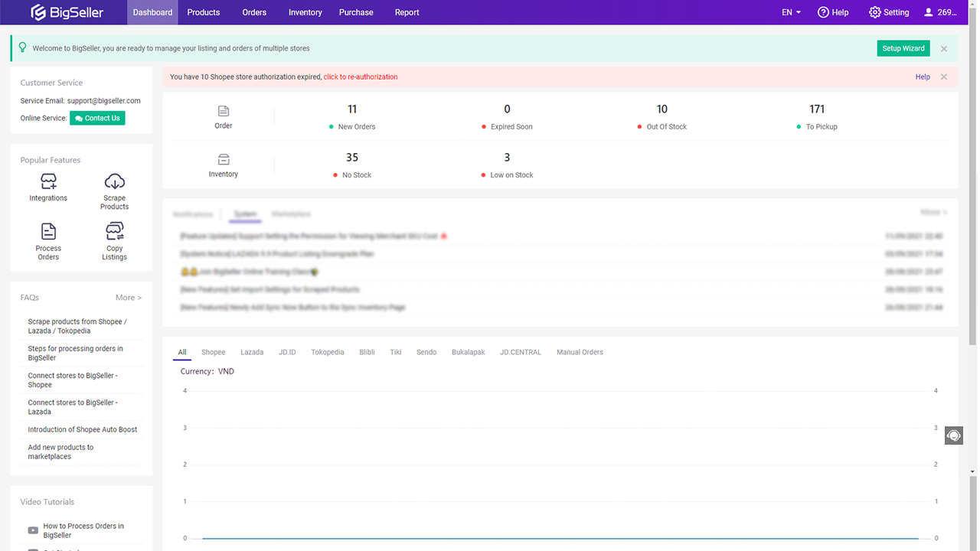
Task: Select the Lazada chart tab
Action: pos(252,352)
